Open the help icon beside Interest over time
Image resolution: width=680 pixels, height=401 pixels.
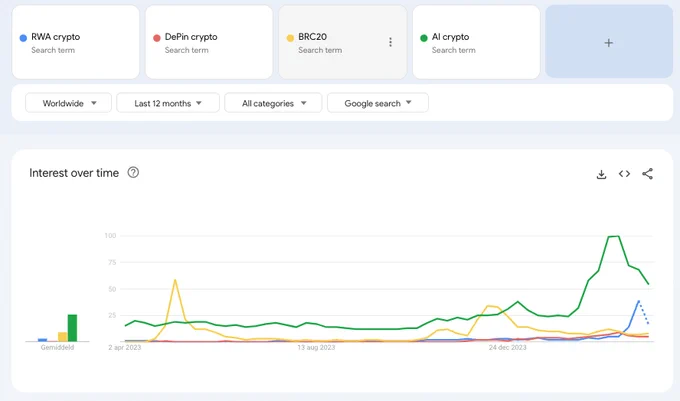click(133, 173)
